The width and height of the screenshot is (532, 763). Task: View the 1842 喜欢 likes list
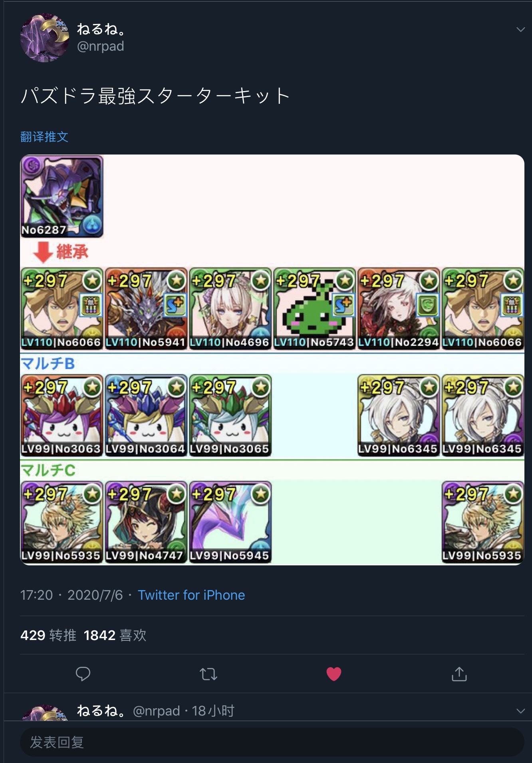coord(115,635)
